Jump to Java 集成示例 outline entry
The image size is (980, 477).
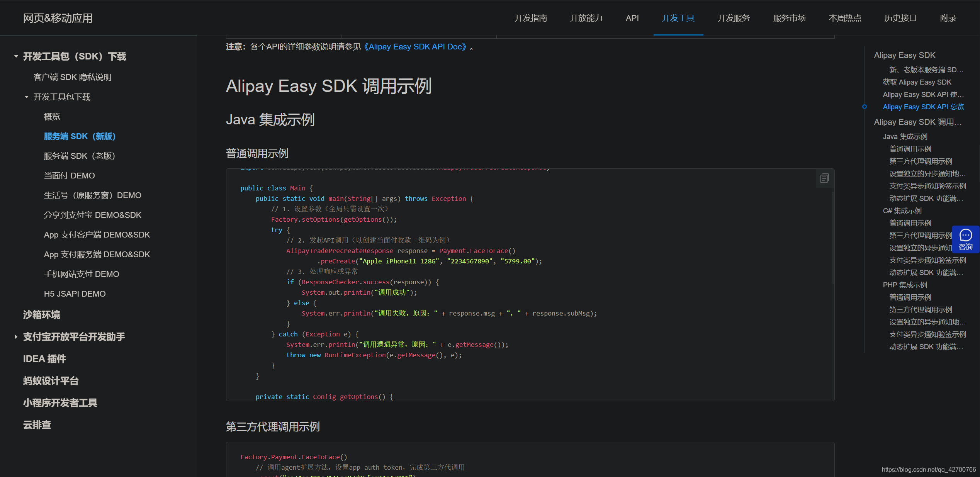click(x=905, y=137)
